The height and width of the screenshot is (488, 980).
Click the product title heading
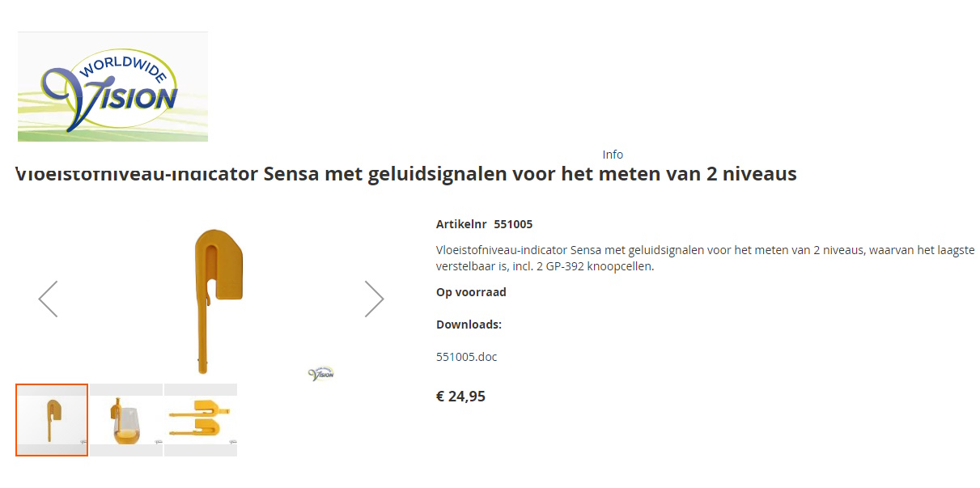pos(405,173)
